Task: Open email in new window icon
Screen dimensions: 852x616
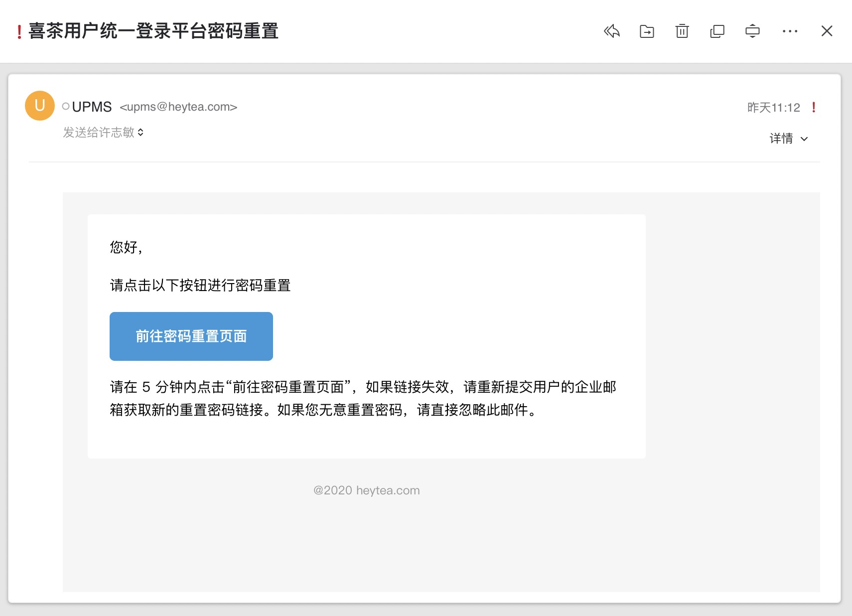Action: pyautogui.click(x=717, y=31)
